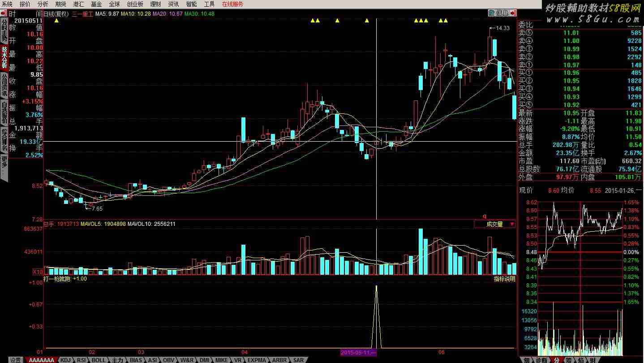
Task: Open the 港汇 menu
Action: [x=78, y=4]
